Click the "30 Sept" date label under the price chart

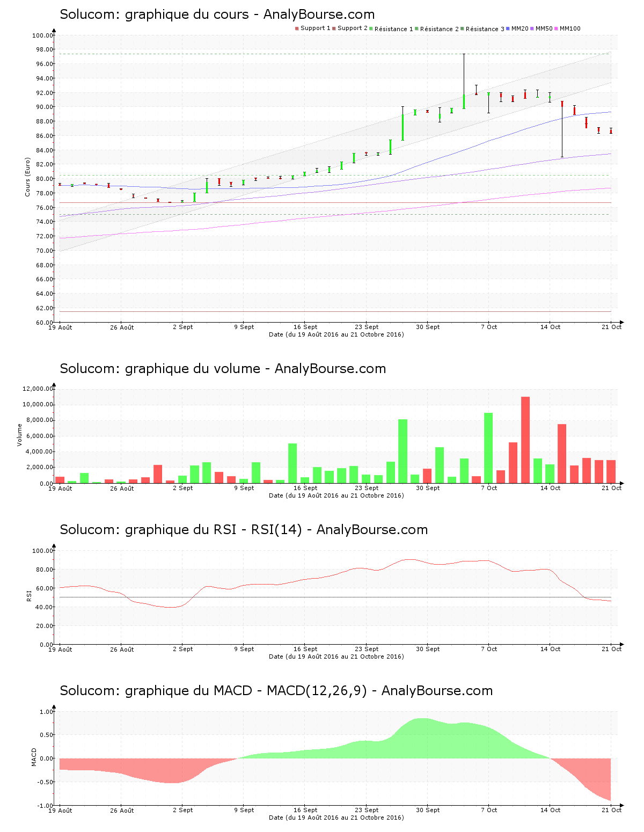click(x=428, y=327)
